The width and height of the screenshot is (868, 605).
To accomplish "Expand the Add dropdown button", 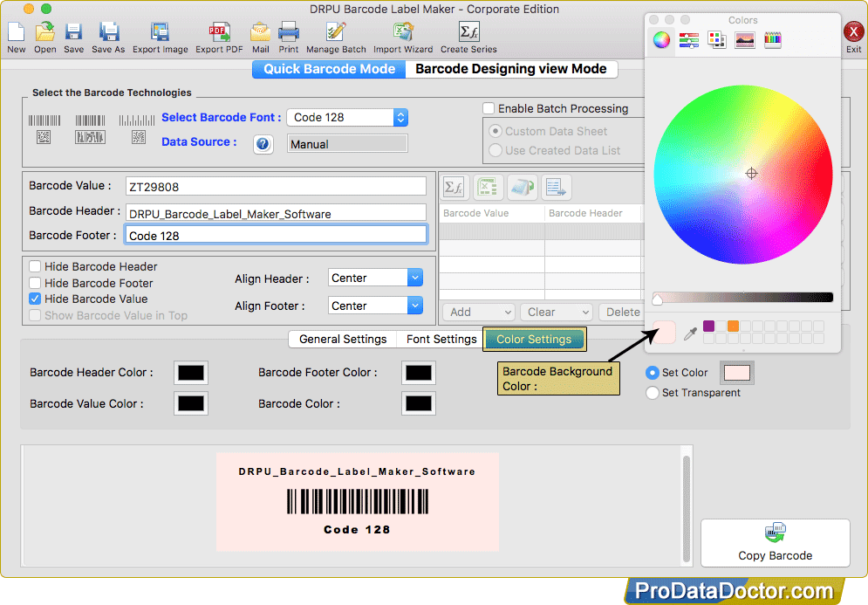I will [x=479, y=312].
